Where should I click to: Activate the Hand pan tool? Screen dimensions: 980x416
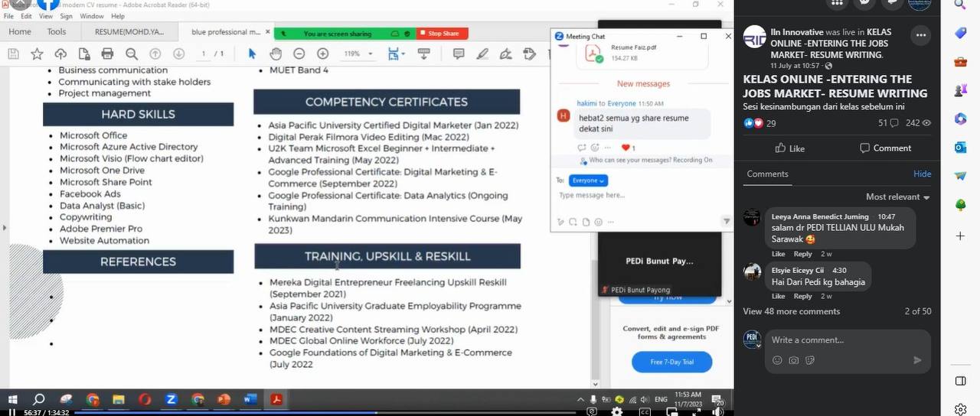click(x=275, y=54)
